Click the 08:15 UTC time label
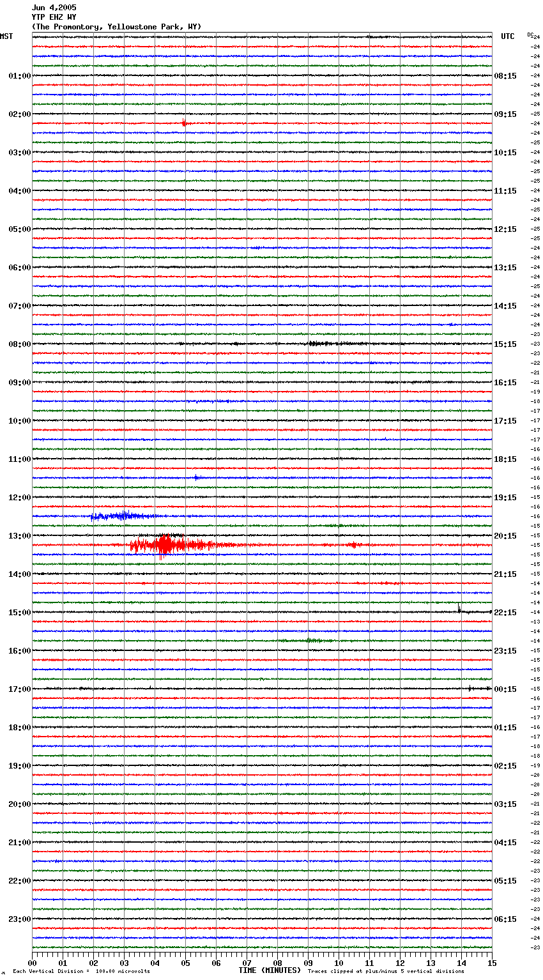Image resolution: width=543 pixels, height=980 pixels. click(505, 76)
